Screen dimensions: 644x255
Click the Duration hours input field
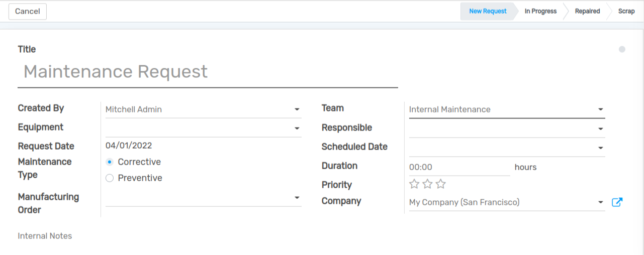click(x=458, y=167)
